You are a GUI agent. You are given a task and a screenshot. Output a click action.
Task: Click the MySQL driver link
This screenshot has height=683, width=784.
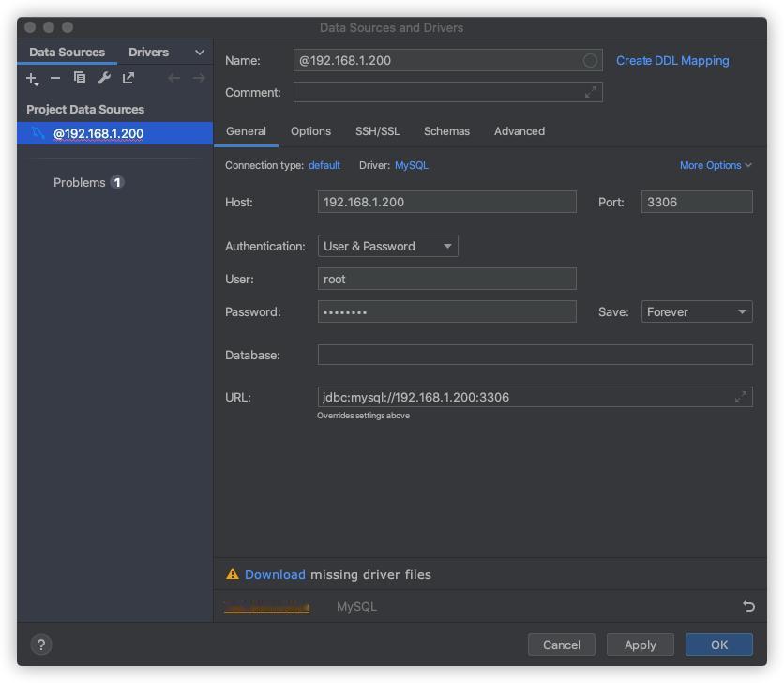pyautogui.click(x=411, y=165)
